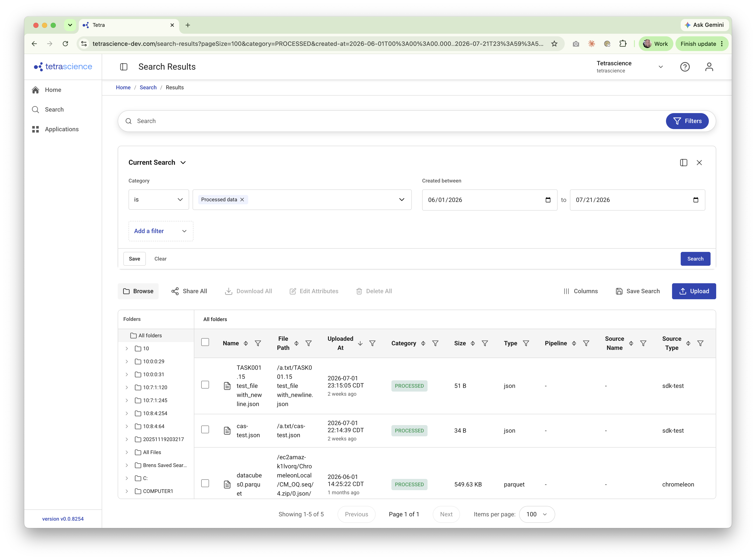Click the blue Upload button
This screenshot has width=756, height=560.
(694, 291)
